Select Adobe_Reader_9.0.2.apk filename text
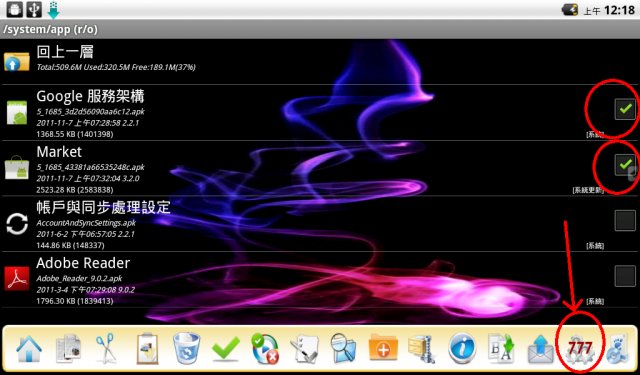This screenshot has height=375, width=640. tap(78, 278)
